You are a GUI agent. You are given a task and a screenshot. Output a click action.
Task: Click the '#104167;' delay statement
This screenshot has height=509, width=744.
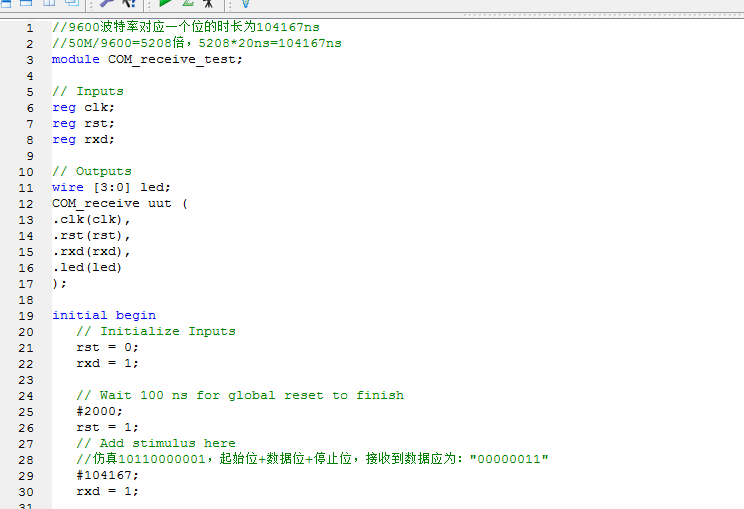(x=107, y=475)
